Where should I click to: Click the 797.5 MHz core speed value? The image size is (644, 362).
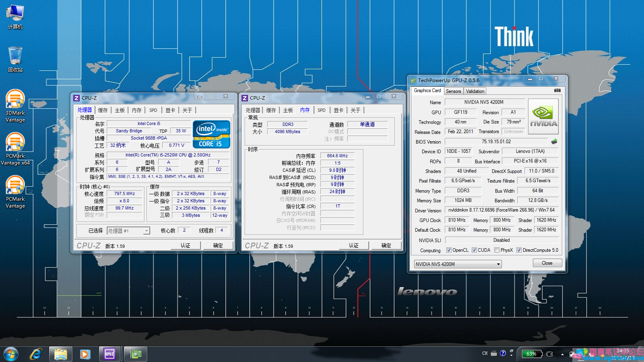(125, 193)
